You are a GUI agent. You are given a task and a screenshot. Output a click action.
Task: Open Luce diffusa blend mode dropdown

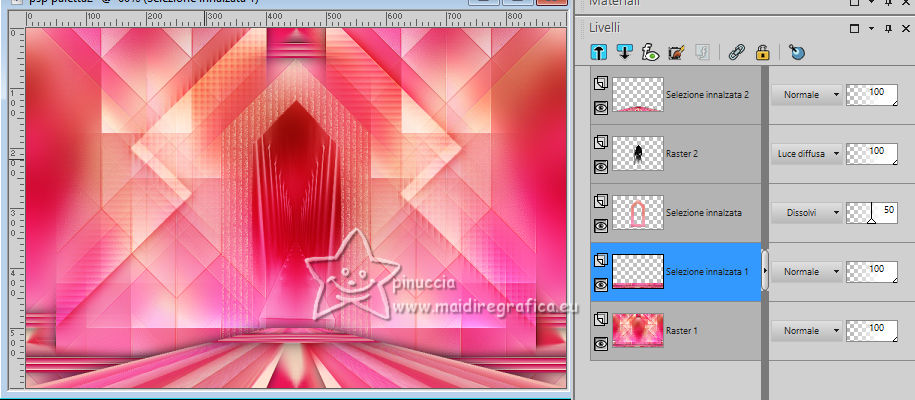pos(806,154)
